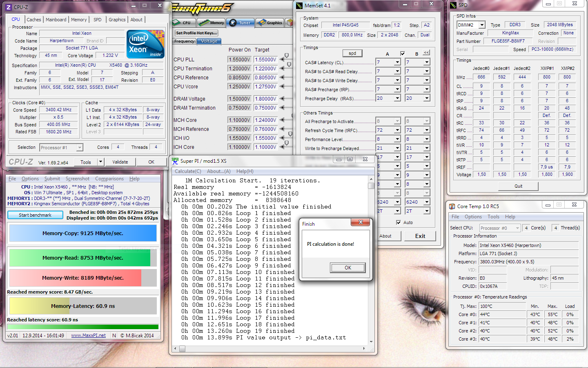This screenshot has width=588, height=368.
Task: Click Set Profile Hot Keys button
Action: (196, 33)
